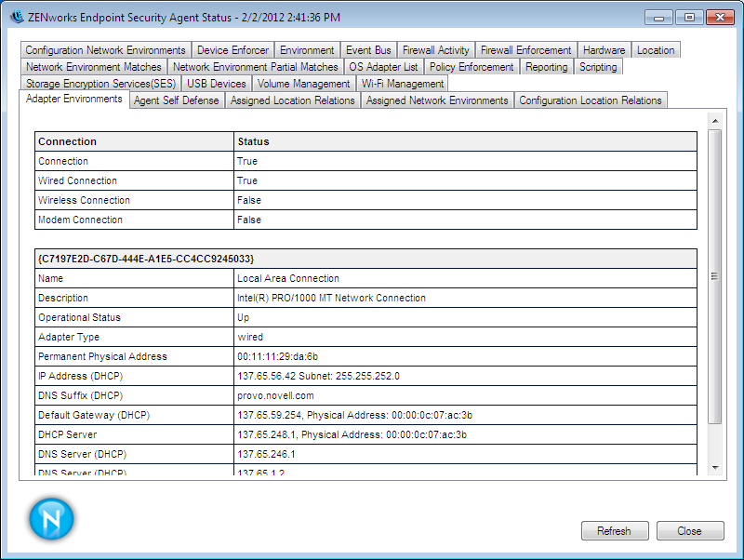744x560 pixels.
Task: Go to Network Environment Matches tab
Action: pos(94,67)
